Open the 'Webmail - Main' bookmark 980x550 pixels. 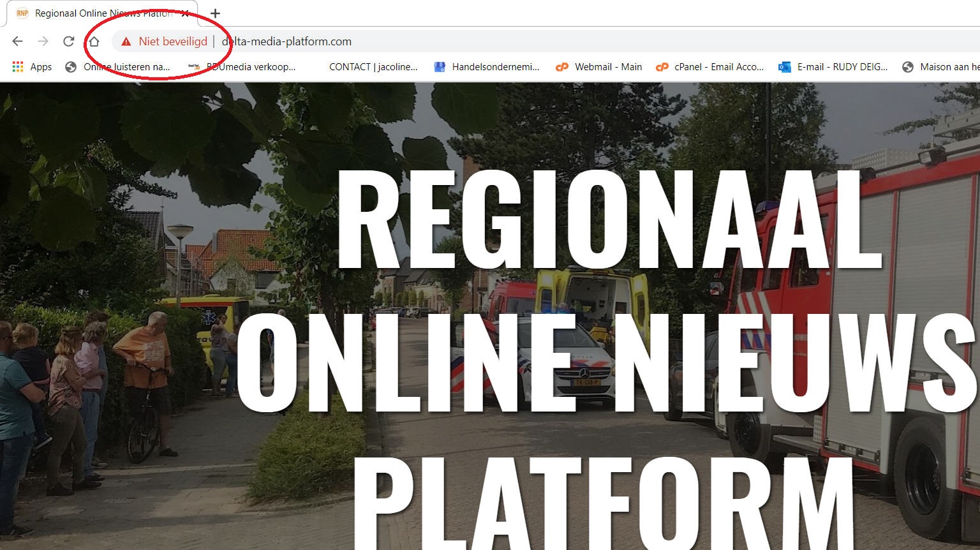point(599,67)
